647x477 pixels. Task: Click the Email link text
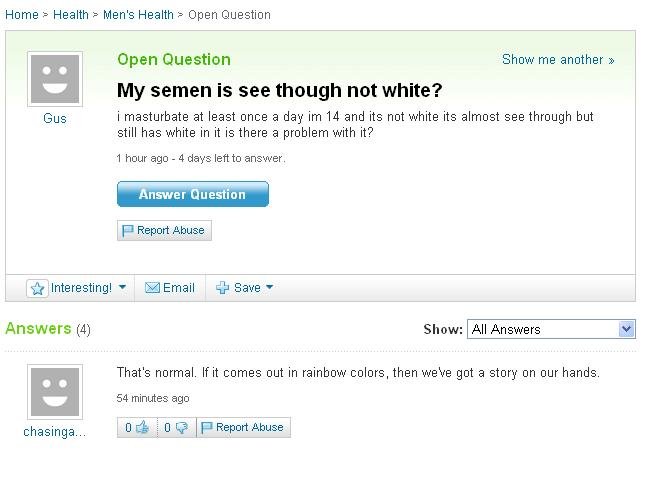(179, 288)
